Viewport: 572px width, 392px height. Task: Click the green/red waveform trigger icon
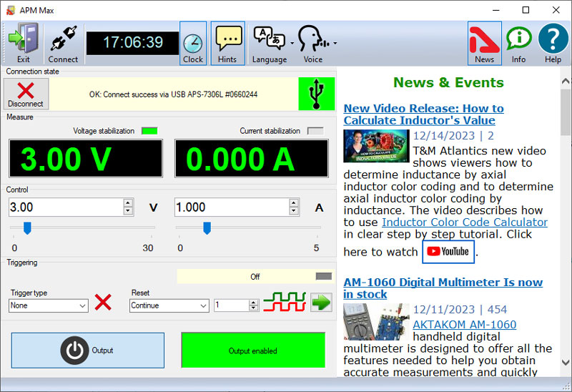click(x=285, y=302)
